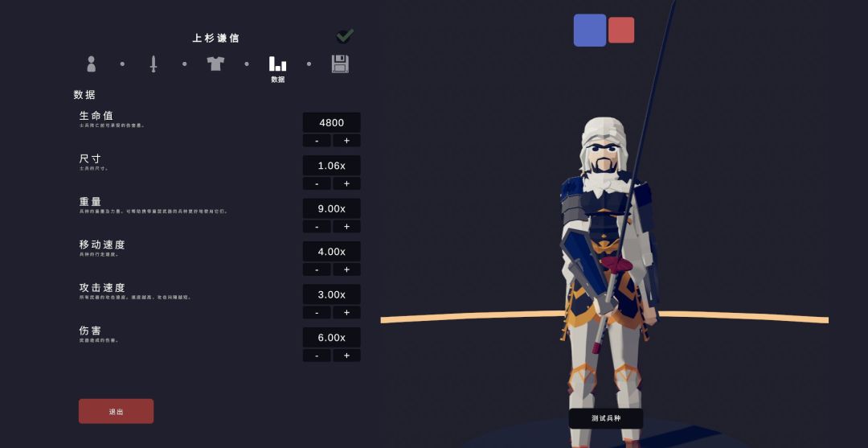
Task: Decrease 尺寸 with minus button
Action: click(x=317, y=183)
